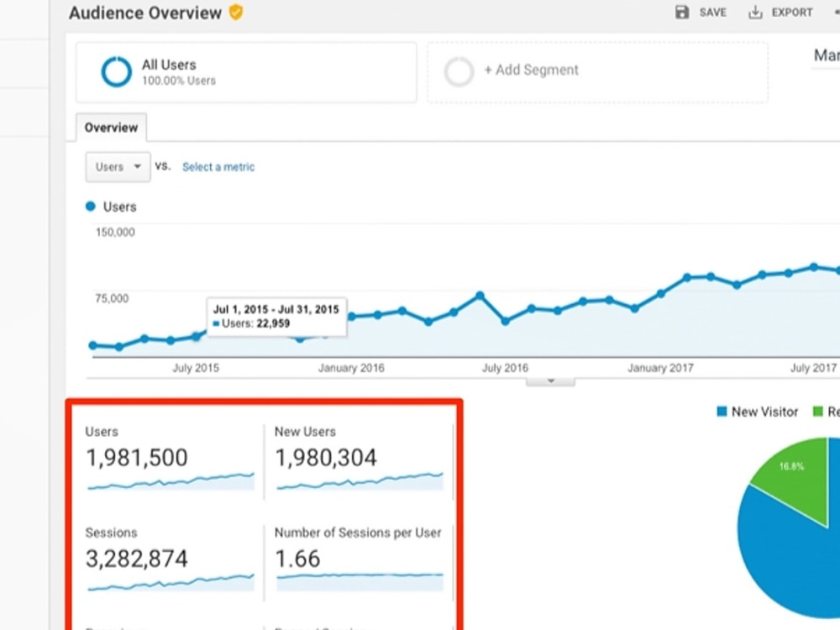Click the July 2015 axis label
The height and width of the screenshot is (630, 840).
click(x=196, y=368)
